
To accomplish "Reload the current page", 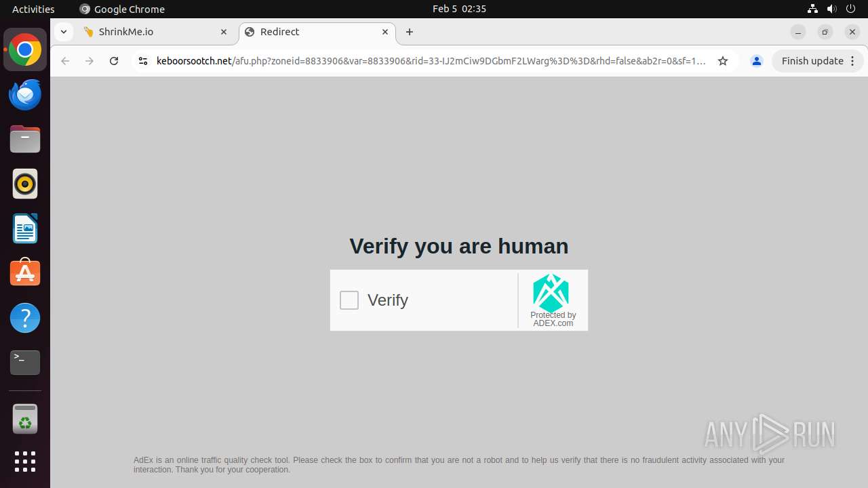I will pyautogui.click(x=114, y=61).
